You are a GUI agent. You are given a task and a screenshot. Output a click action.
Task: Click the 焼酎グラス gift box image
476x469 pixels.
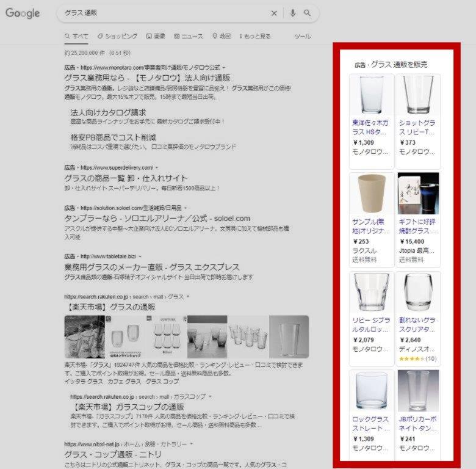[418, 194]
